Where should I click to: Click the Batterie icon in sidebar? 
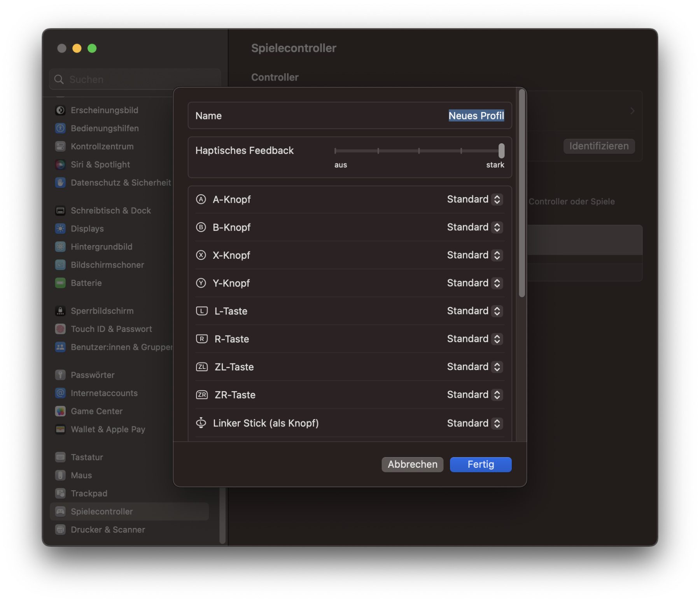pos(60,283)
